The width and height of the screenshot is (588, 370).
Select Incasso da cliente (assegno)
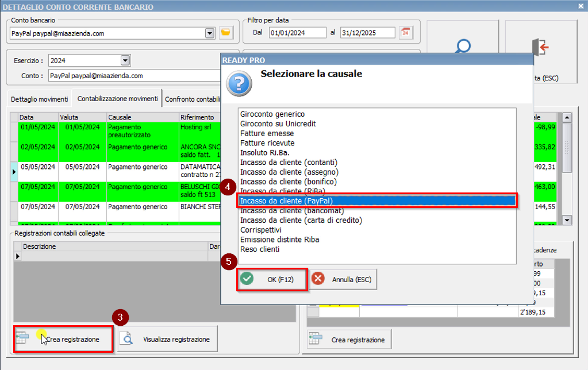click(377, 172)
